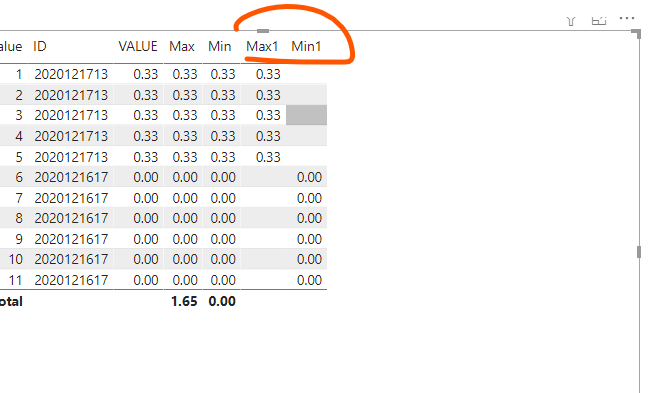
Task: Click Max value 0.00 in row 6
Action: pos(185,177)
